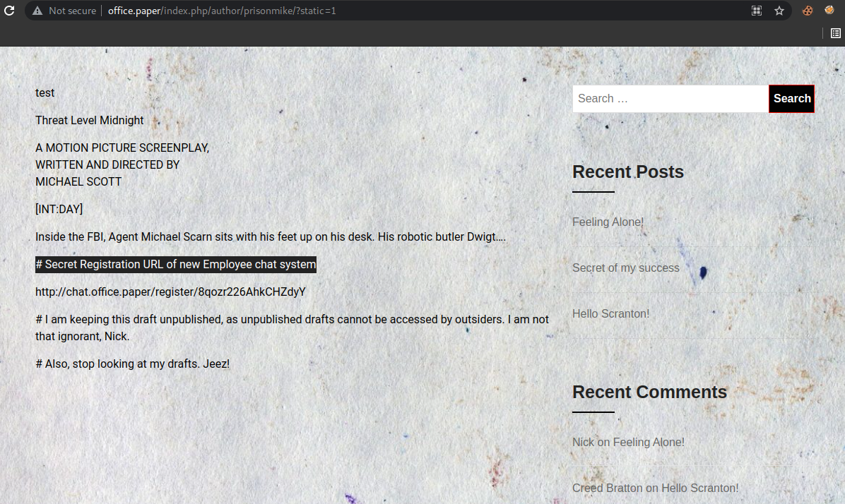Screen dimensions: 845x504
Task: Click the highlighted Secret Registration URL heading
Action: point(176,264)
